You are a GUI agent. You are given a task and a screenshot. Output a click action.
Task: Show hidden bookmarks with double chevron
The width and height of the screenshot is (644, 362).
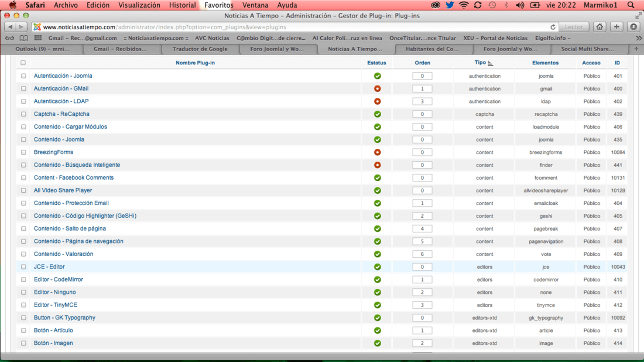coord(639,38)
